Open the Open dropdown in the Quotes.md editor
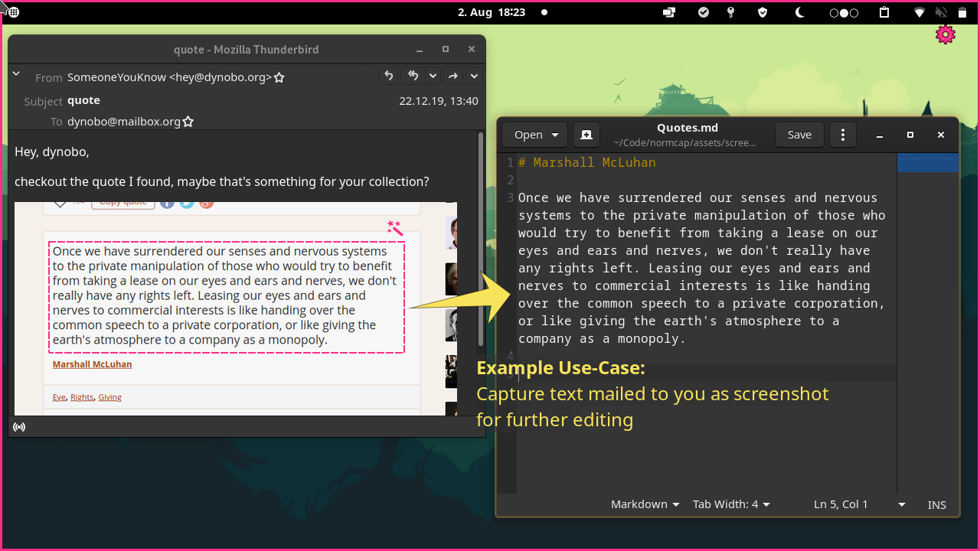The image size is (980, 551). coord(535,135)
